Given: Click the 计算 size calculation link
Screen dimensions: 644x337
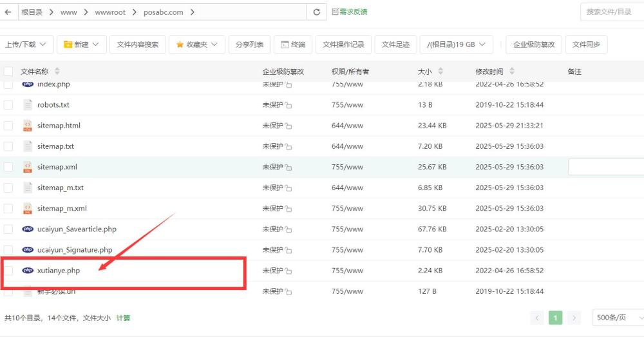Looking at the screenshot, I should click(x=123, y=318).
